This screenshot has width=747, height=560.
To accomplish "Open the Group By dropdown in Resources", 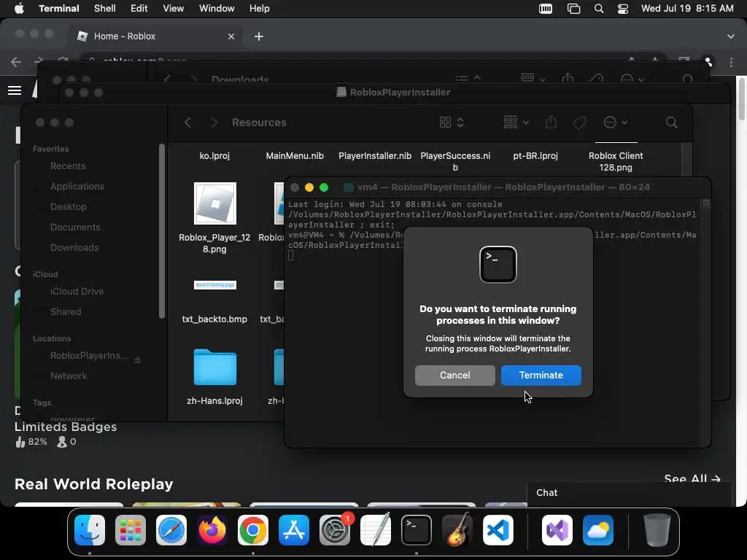I will pyautogui.click(x=516, y=122).
